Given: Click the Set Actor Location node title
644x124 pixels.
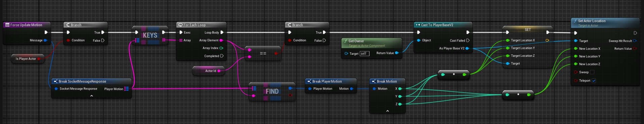Looking at the screenshot, I should click(592, 21).
